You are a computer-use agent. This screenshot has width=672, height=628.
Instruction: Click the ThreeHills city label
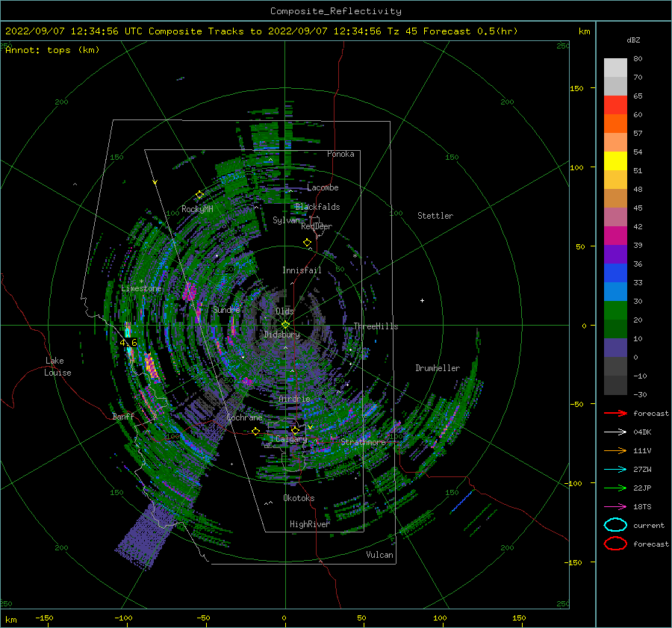(x=376, y=326)
